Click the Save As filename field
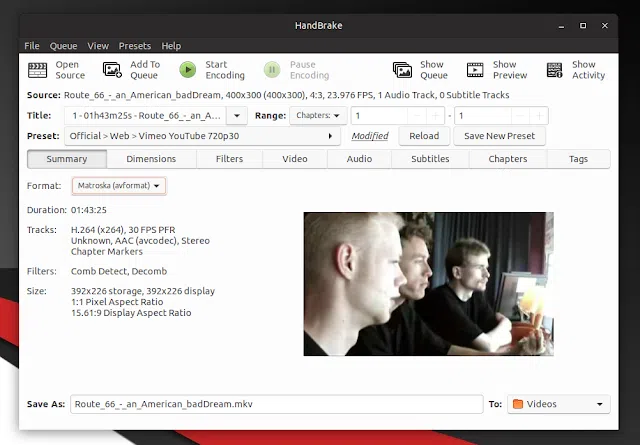 [x=277, y=404]
